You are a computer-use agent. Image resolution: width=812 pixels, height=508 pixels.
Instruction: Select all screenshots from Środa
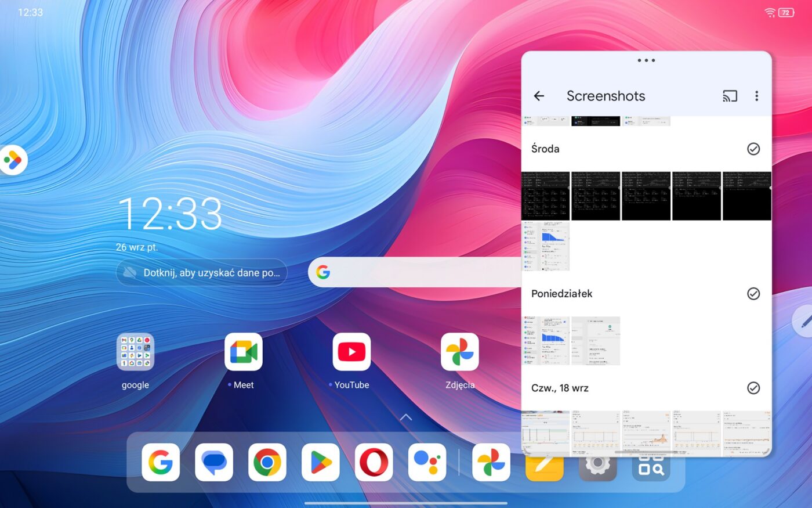point(753,149)
